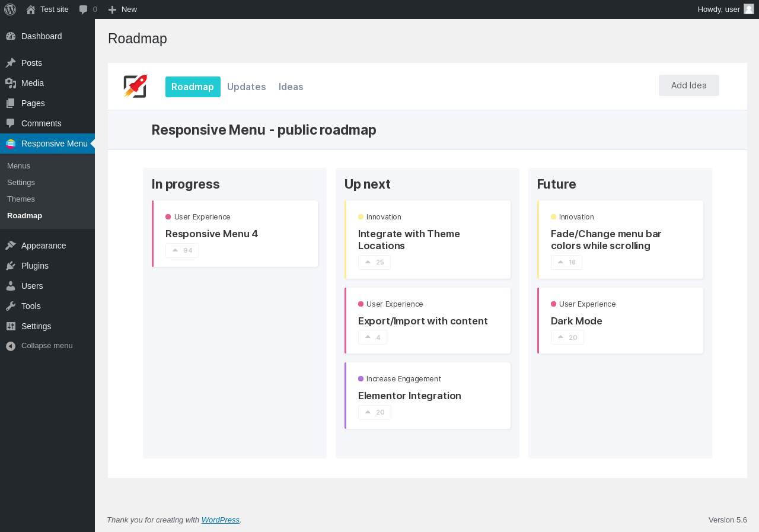Upvote Export/Import with content
Viewport: 759px width, 532px height.
(372, 337)
